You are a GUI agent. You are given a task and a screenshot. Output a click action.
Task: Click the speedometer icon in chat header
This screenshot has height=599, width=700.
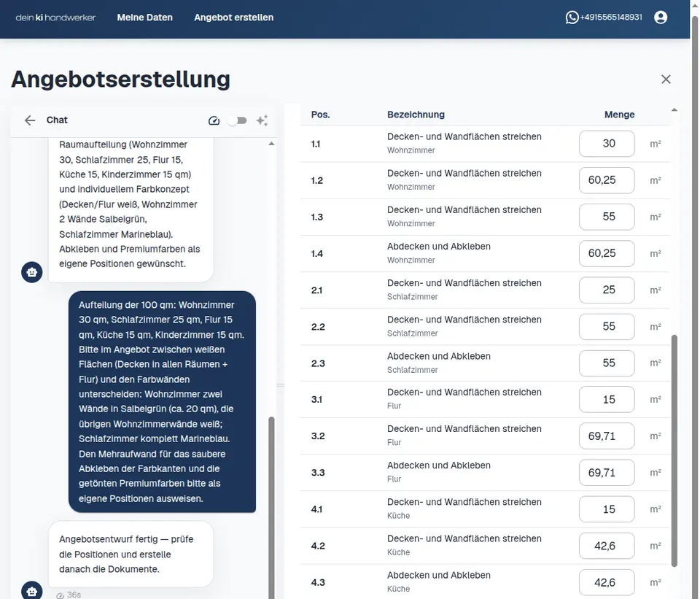coord(214,120)
